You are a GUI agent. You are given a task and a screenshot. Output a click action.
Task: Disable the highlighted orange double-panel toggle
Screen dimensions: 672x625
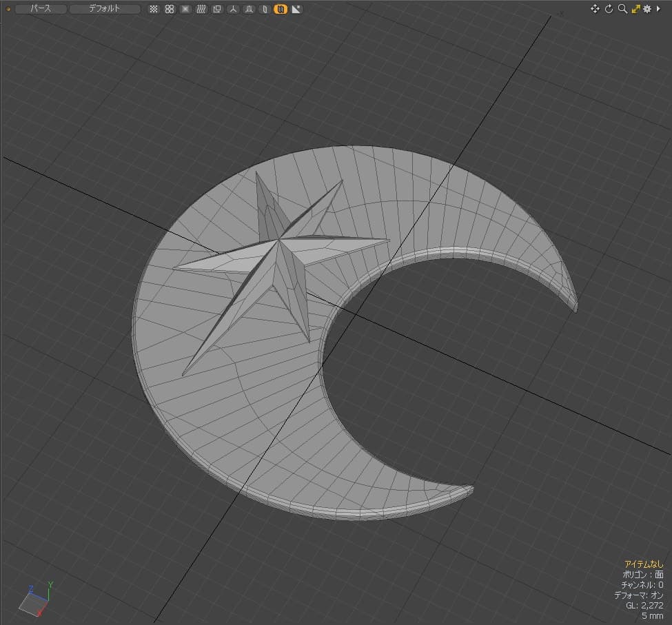281,9
